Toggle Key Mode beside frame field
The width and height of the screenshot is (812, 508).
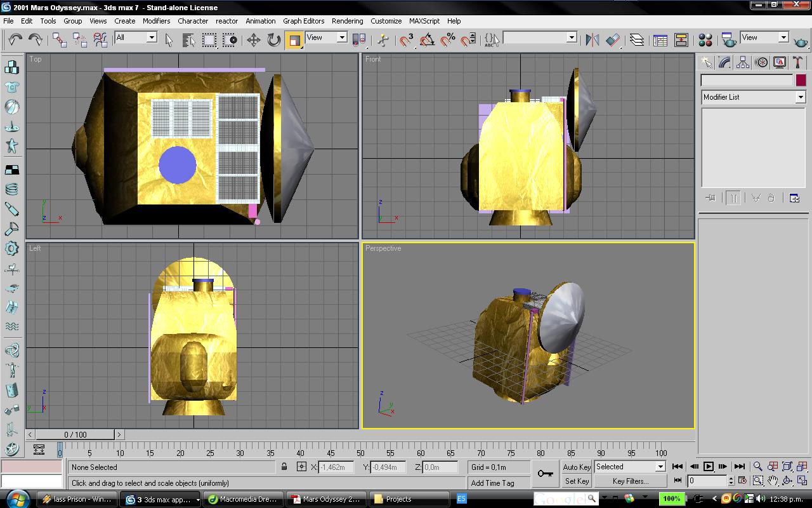[678, 481]
